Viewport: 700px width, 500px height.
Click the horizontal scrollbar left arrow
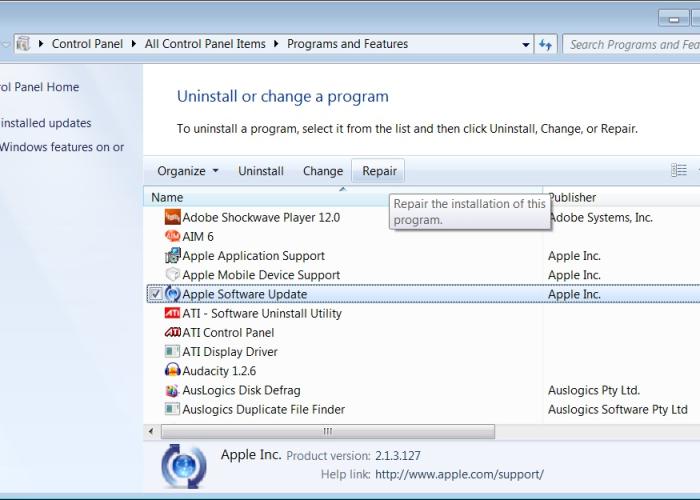(151, 431)
